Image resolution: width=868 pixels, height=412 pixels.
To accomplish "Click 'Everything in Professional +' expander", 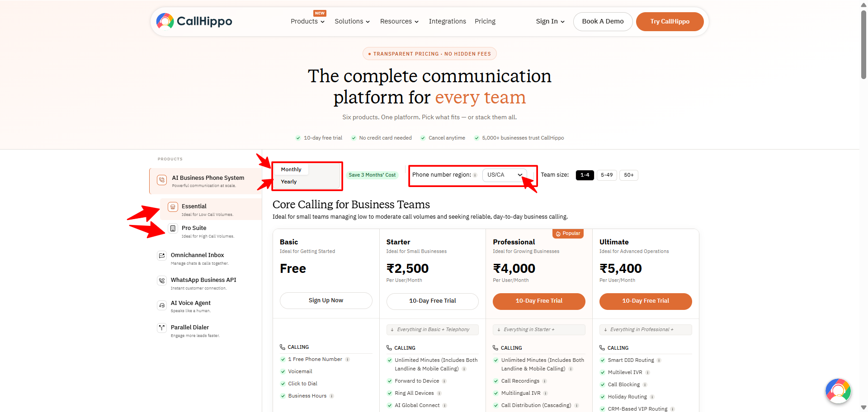I will pyautogui.click(x=646, y=330).
